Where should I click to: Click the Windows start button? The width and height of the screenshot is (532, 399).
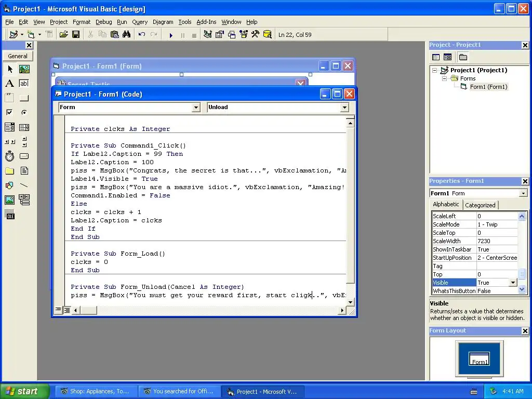coord(25,391)
